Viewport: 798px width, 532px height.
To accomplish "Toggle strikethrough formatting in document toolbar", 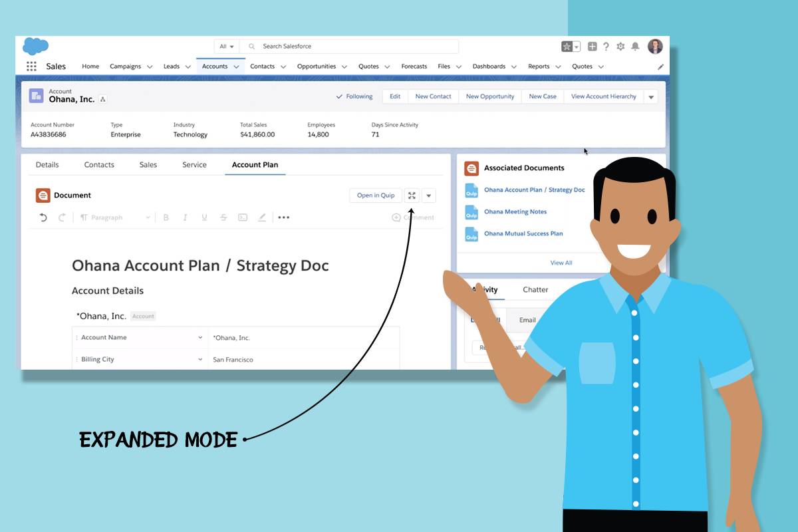I will pyautogui.click(x=223, y=217).
